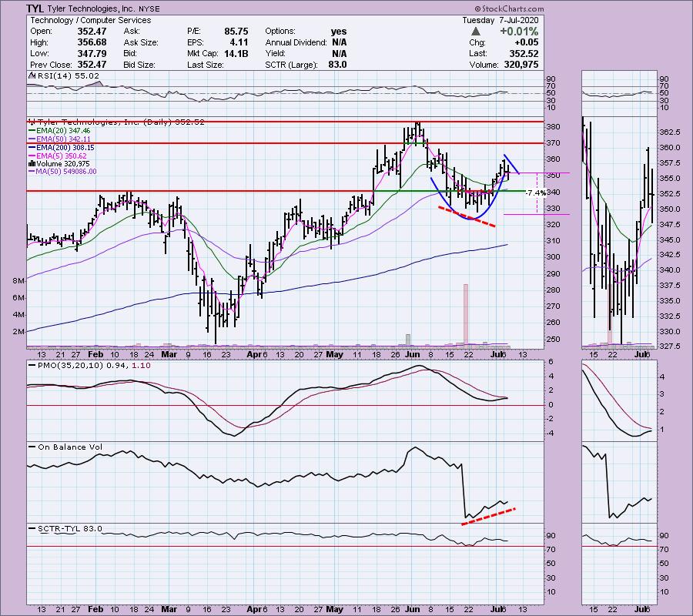Click the Bid Size label

[x=139, y=65]
